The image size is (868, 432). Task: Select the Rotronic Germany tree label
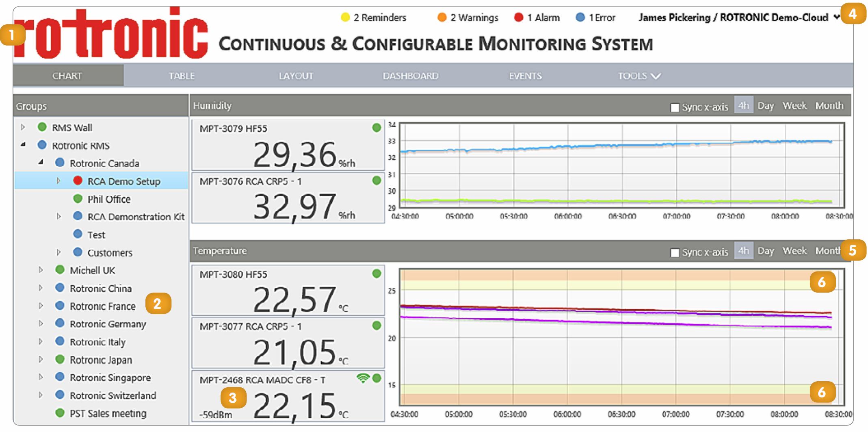108,324
